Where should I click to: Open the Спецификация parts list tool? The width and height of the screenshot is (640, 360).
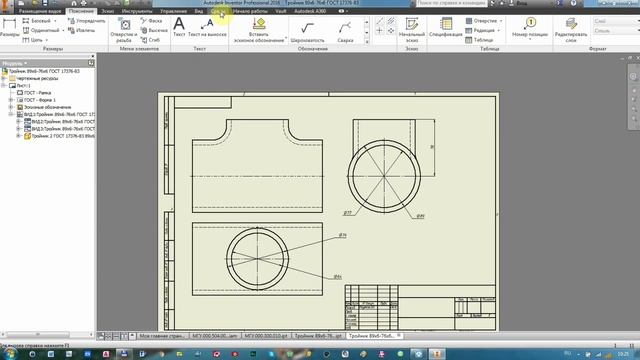click(445, 28)
